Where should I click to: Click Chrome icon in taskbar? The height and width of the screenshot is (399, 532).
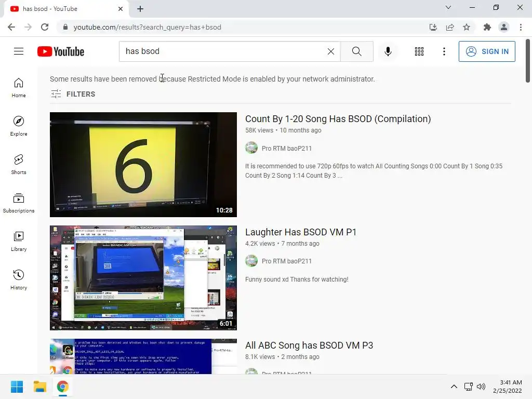(x=62, y=387)
